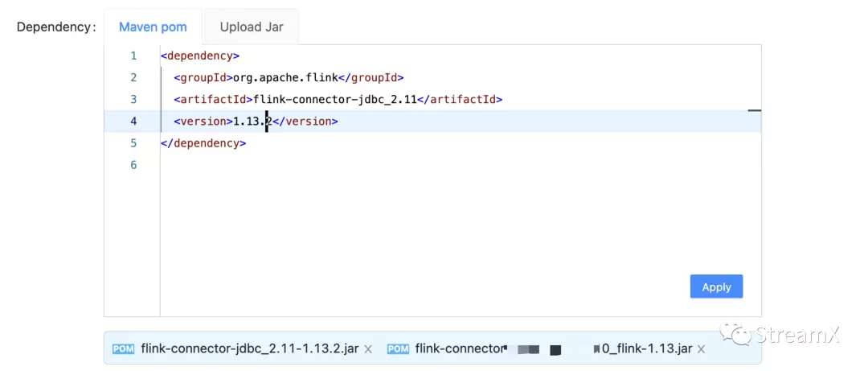This screenshot has width=868, height=371.
Task: Remove the dependency ending in 0_flink-1.13.jar
Action: (701, 349)
